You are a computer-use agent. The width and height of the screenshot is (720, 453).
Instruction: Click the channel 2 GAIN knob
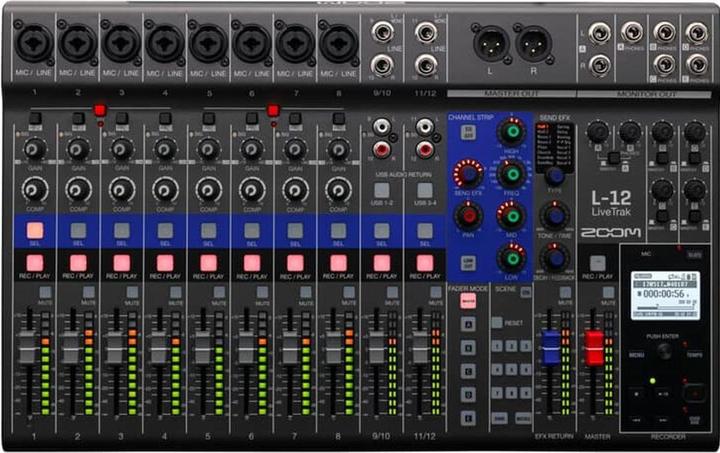(78, 150)
